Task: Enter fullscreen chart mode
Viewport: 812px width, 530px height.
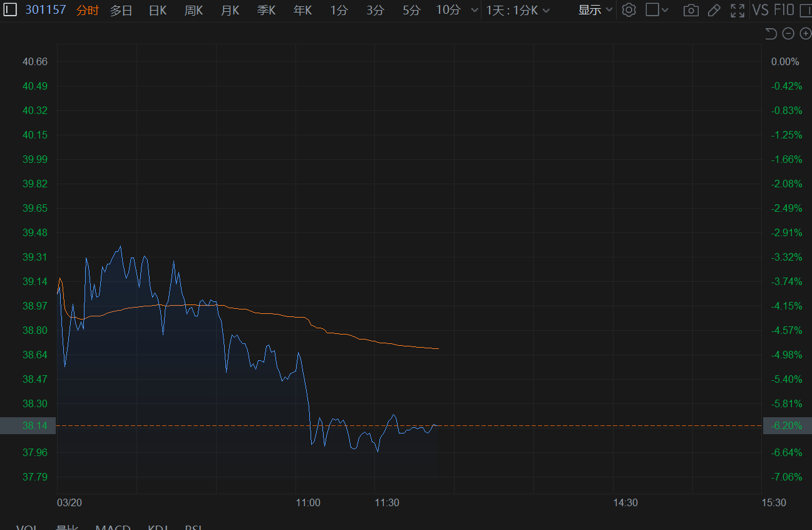Action: 737,10
